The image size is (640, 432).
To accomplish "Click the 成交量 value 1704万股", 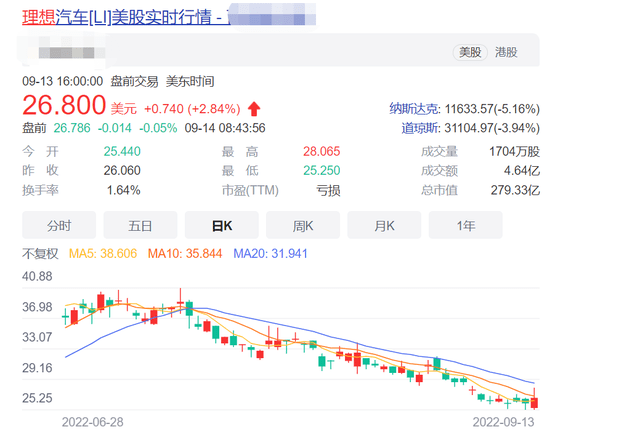I will click(x=514, y=151).
